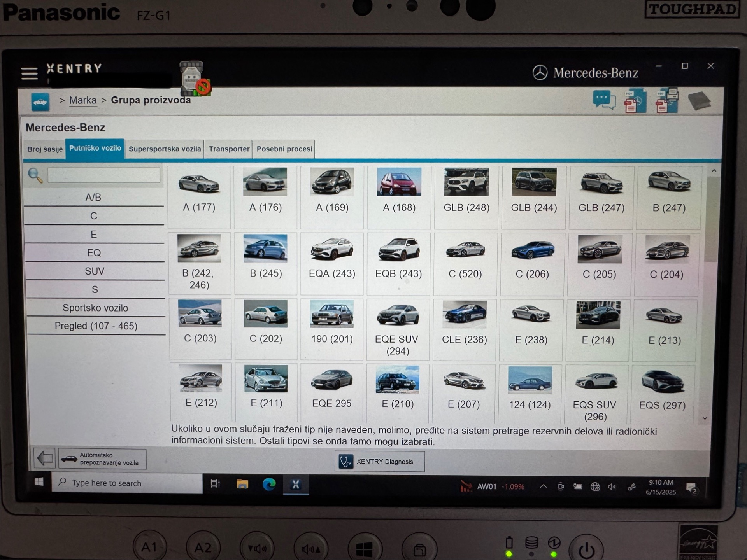Select the C (520) tile
Screen dimensions: 747x560
point(465,264)
